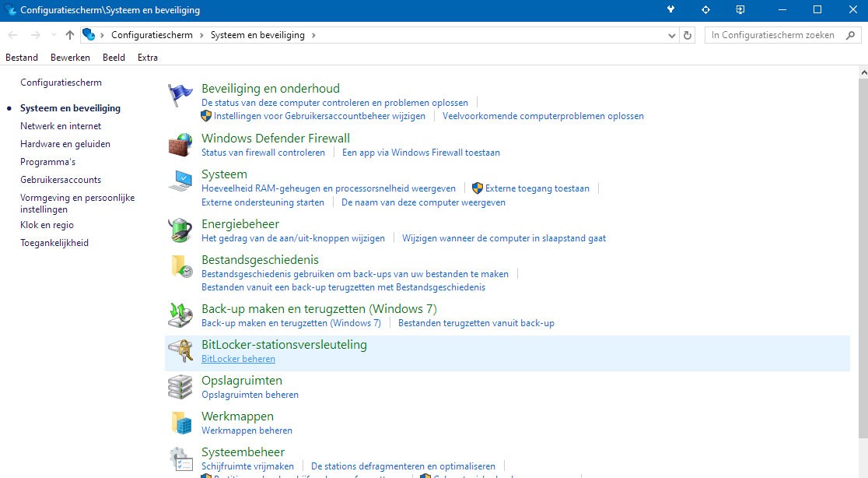Click the BitLocker padlock and keys icon
The image size is (868, 478).
pyautogui.click(x=180, y=351)
